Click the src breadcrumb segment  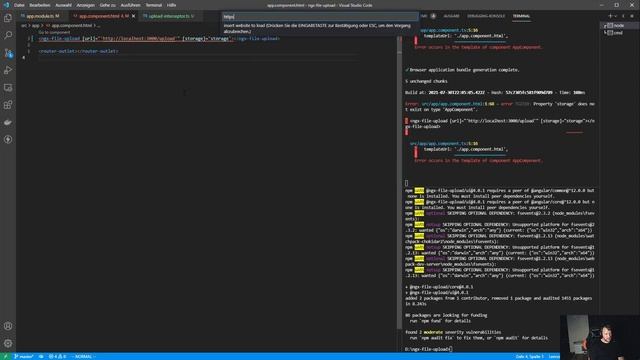coord(24,26)
